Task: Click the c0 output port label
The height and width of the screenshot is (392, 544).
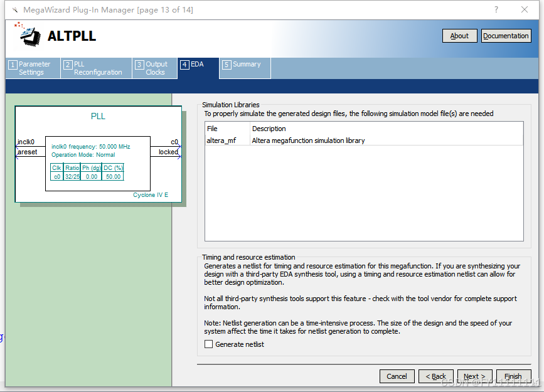Action: tap(174, 142)
